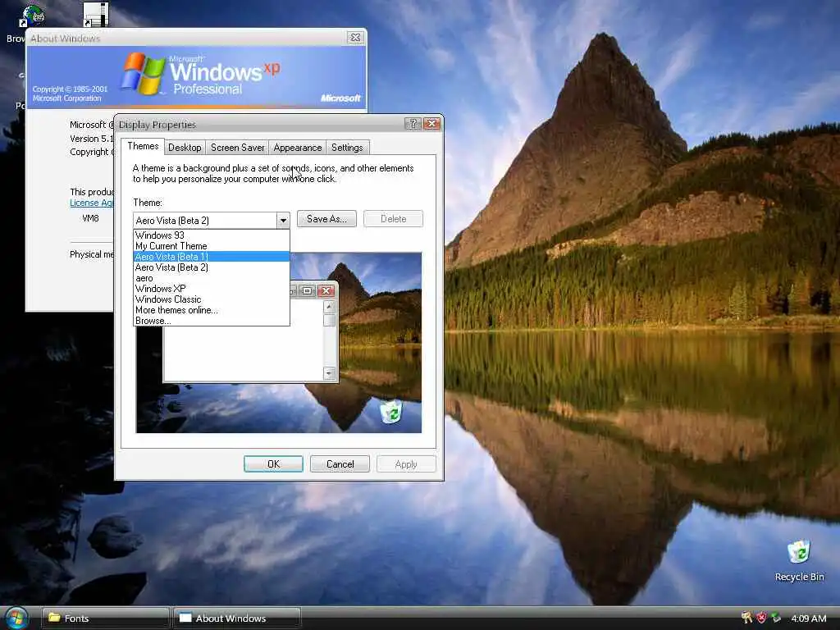This screenshot has width=840, height=630.
Task: Select Aero Vista (Beta 2) in list
Action: coord(212,267)
